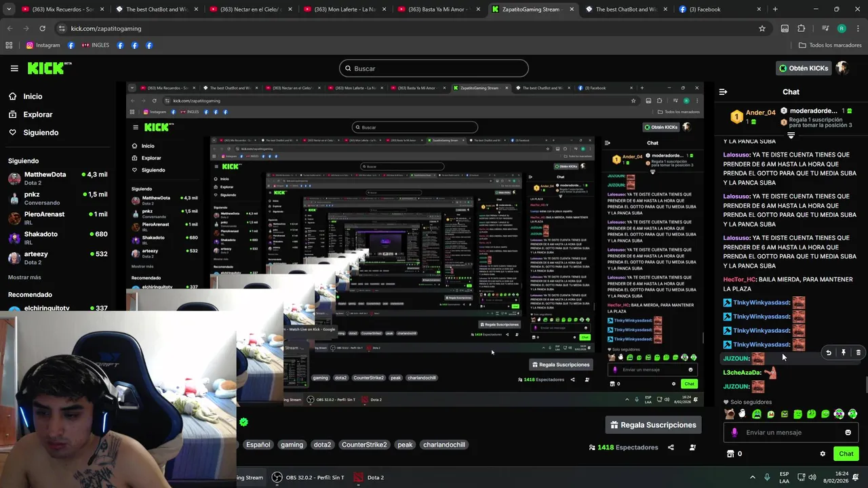Open the chat shop icon
Image resolution: width=868 pixels, height=488 pixels.
click(x=730, y=454)
